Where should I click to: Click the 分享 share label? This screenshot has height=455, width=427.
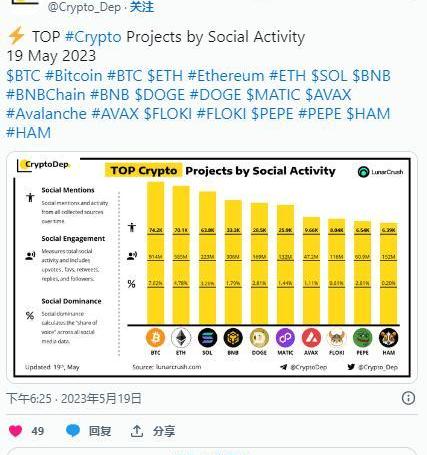point(164,431)
